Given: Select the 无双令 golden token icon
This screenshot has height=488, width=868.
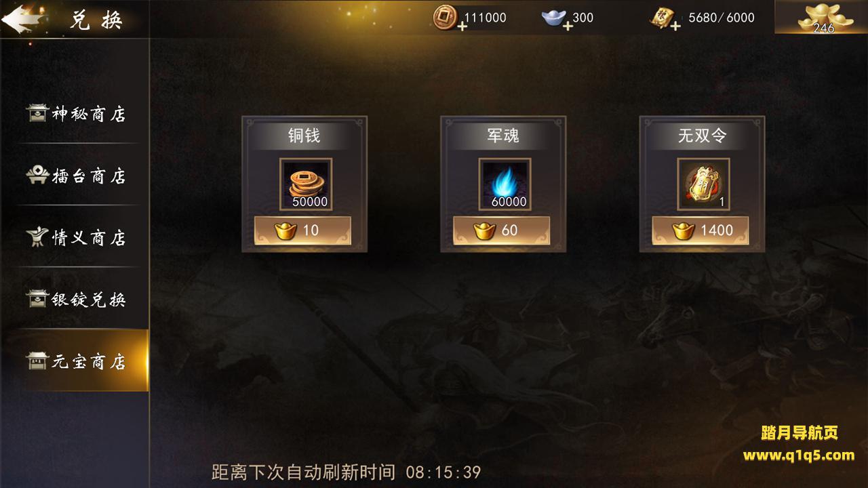Looking at the screenshot, I should (703, 184).
